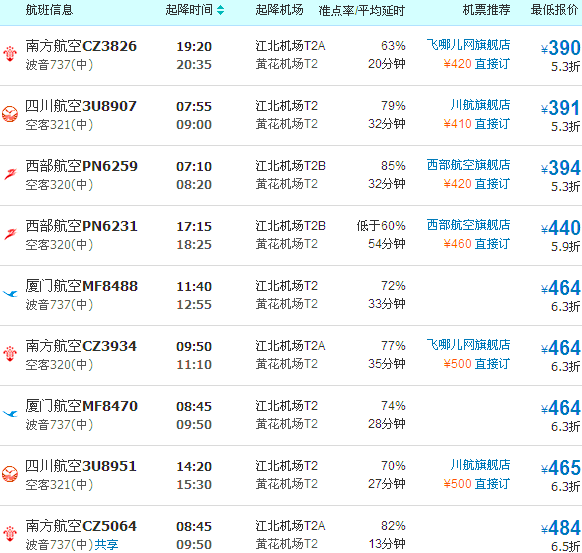The image size is (582, 553).
Task: Open 川航旗舰店 link for 3U8907
Action: [x=480, y=105]
